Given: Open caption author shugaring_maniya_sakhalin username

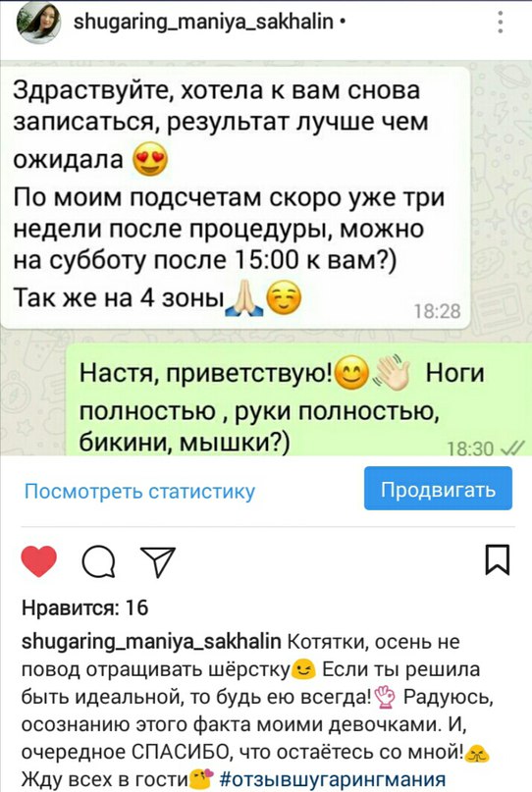Looking at the screenshot, I should (x=151, y=642).
